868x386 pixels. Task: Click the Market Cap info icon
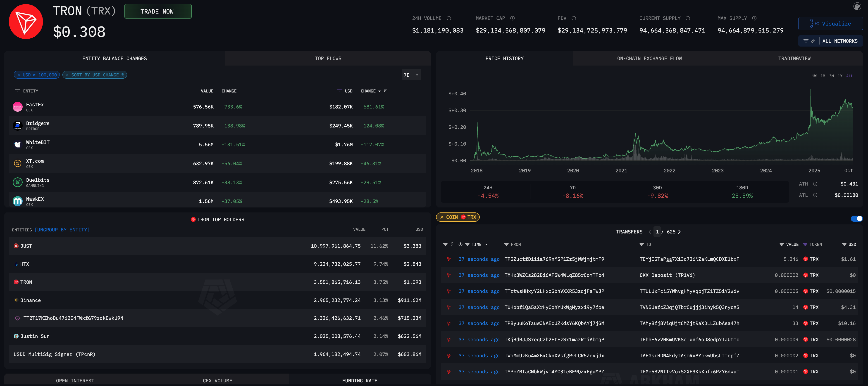tap(512, 18)
